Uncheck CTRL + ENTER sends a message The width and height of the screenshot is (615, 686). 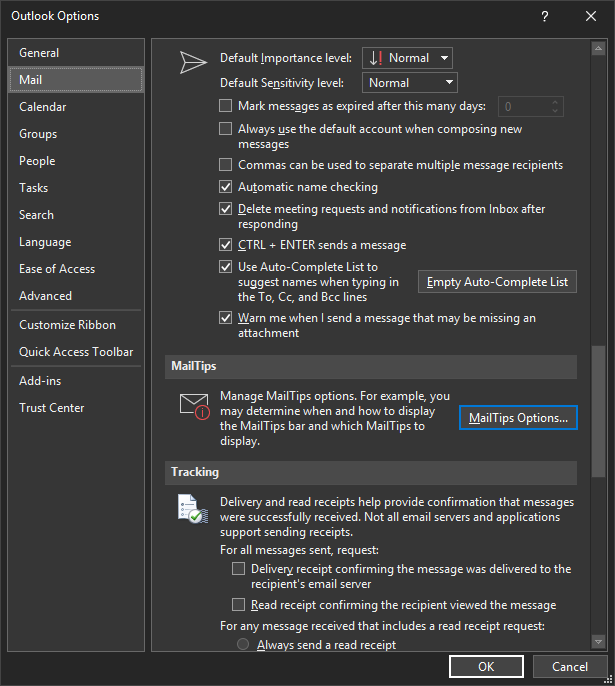click(225, 245)
